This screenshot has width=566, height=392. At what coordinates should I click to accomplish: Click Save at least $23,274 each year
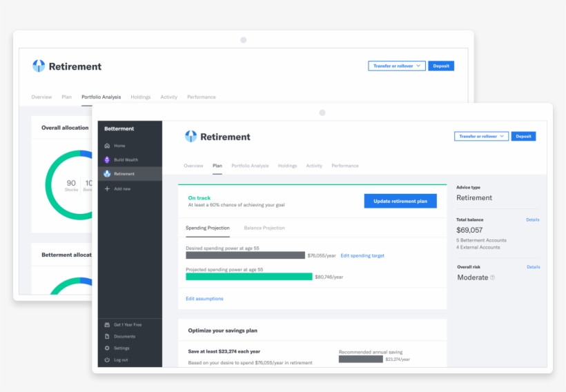[224, 351]
